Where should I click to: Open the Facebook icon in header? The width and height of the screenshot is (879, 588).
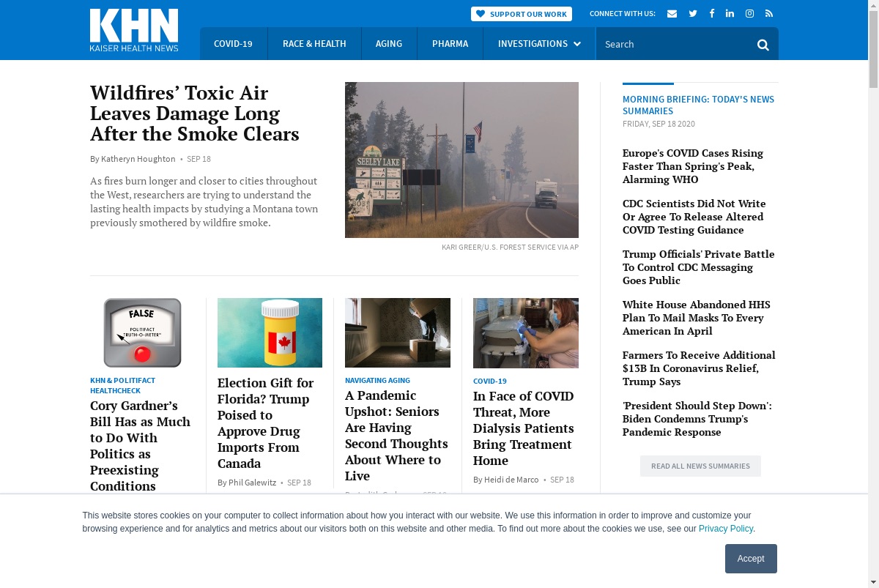pyautogui.click(x=711, y=14)
